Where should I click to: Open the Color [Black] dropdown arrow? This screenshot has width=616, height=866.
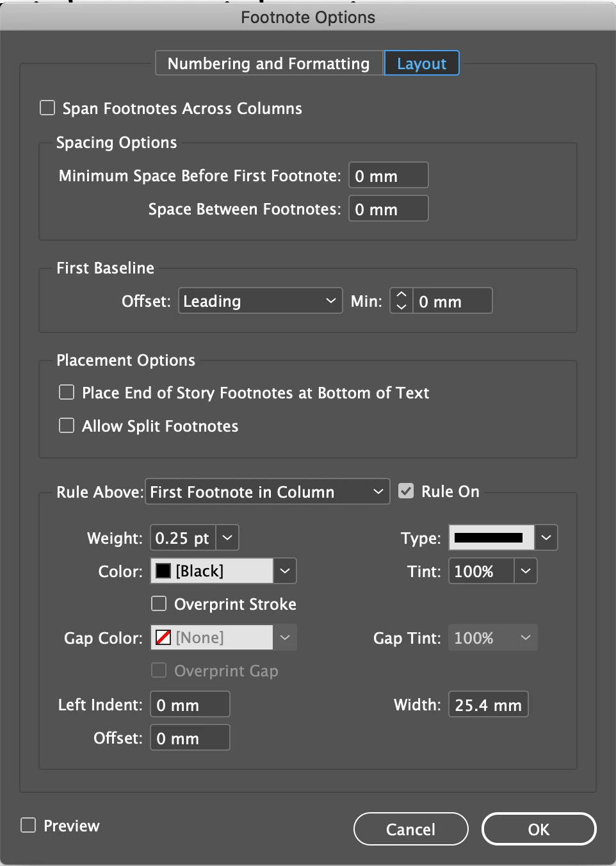pyautogui.click(x=285, y=571)
